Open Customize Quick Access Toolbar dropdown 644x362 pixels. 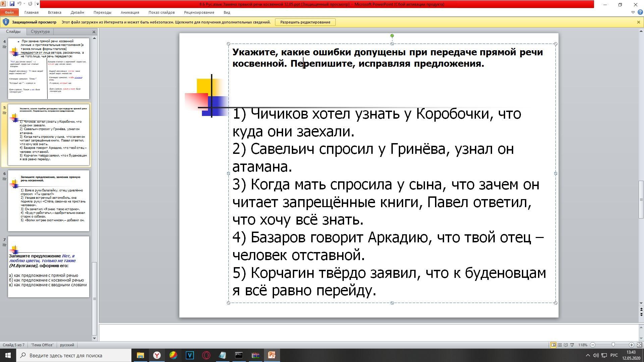(x=38, y=4)
